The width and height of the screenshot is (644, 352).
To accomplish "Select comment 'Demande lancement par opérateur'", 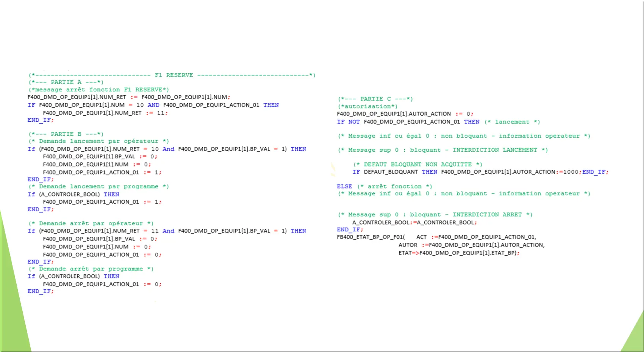I will point(99,141).
